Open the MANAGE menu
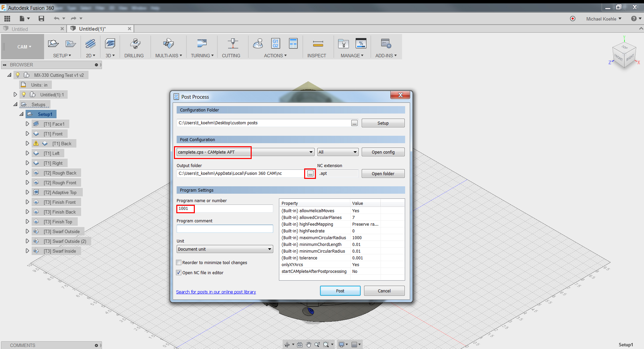This screenshot has width=644, height=349. click(x=352, y=56)
